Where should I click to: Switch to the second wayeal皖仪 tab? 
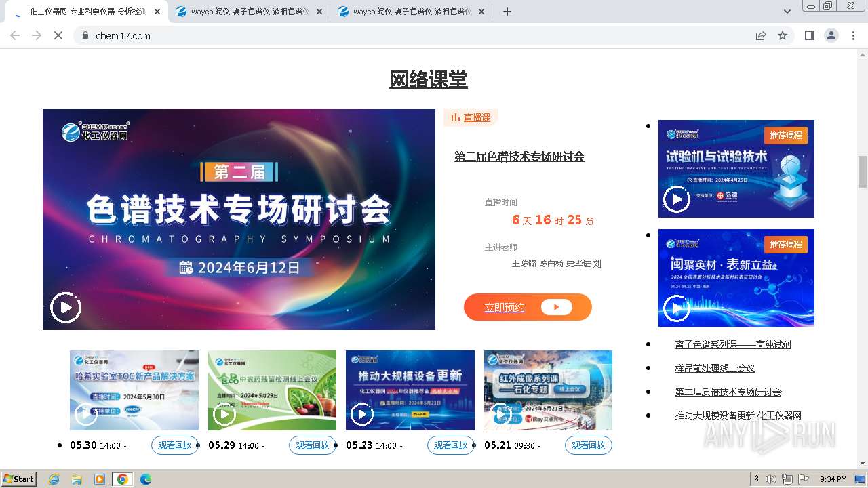pyautogui.click(x=250, y=12)
